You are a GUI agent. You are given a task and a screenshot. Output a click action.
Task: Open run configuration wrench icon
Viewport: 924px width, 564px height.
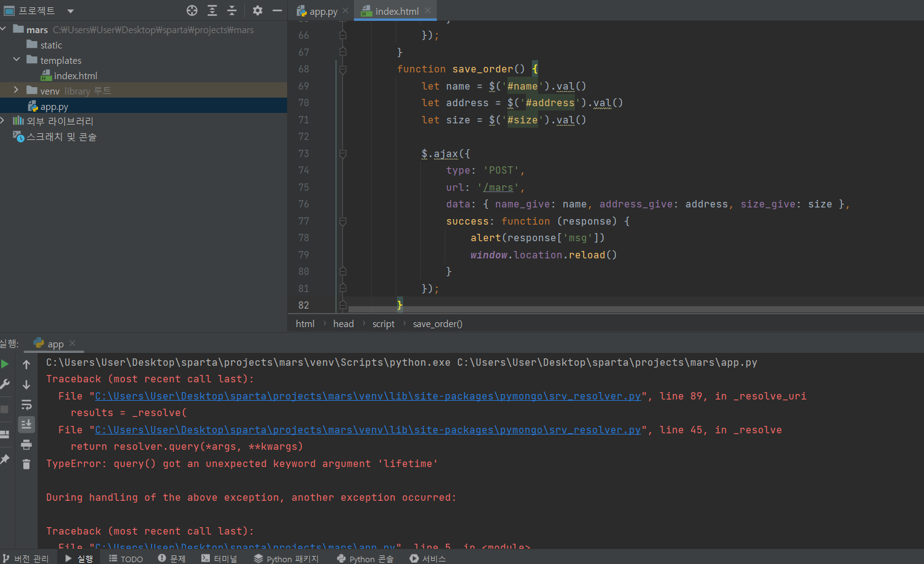pyautogui.click(x=5, y=384)
